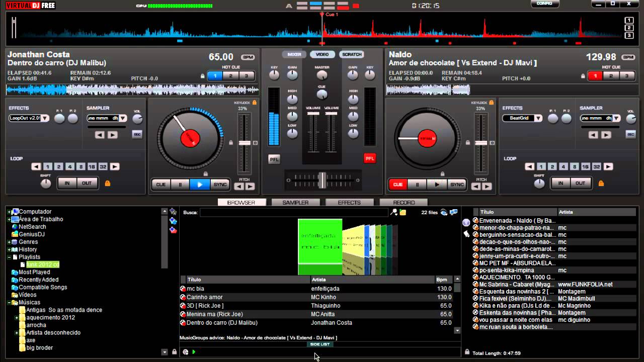Set left deck loop length to 4
The height and width of the screenshot is (362, 644).
click(x=69, y=167)
